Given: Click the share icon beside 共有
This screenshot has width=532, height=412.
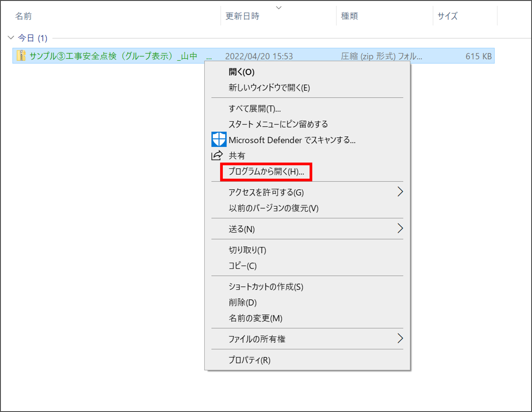Looking at the screenshot, I should pos(217,155).
